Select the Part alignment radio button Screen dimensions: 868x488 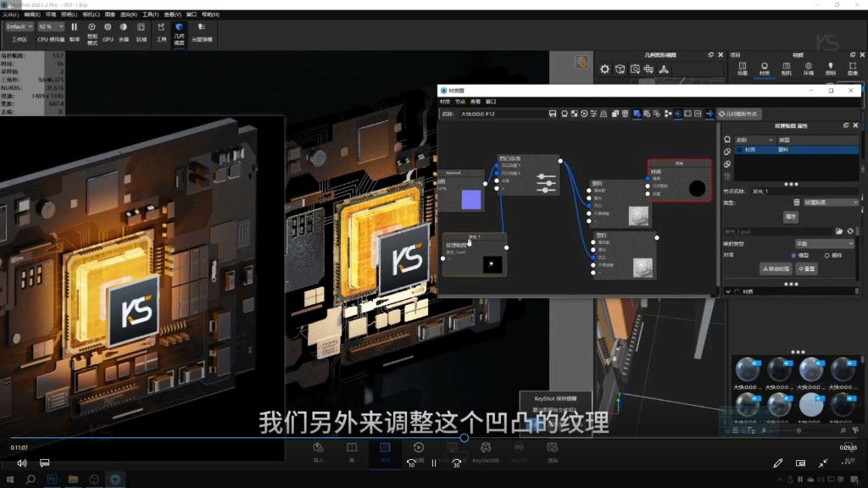pyautogui.click(x=827, y=255)
